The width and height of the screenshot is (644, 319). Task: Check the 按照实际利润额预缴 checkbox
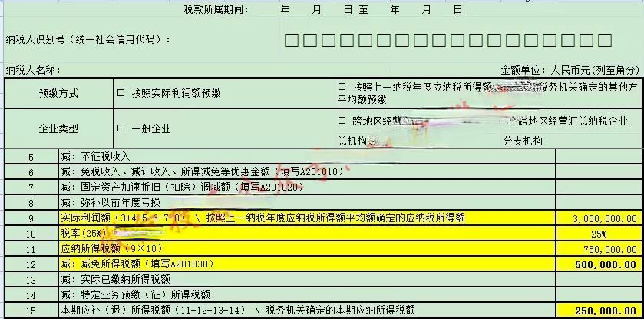click(x=121, y=93)
